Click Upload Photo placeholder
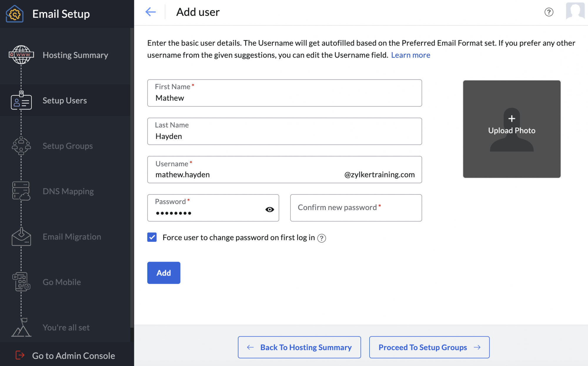 click(x=512, y=129)
